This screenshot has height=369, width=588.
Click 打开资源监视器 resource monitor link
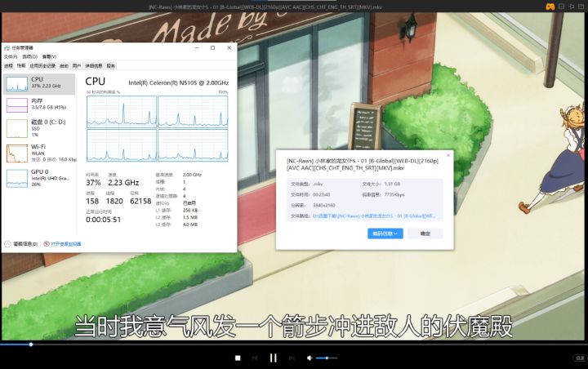pyautogui.click(x=62, y=244)
